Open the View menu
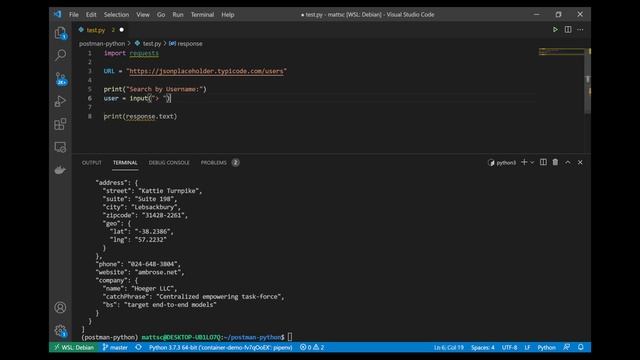The width and height of the screenshot is (640, 360). [143, 15]
